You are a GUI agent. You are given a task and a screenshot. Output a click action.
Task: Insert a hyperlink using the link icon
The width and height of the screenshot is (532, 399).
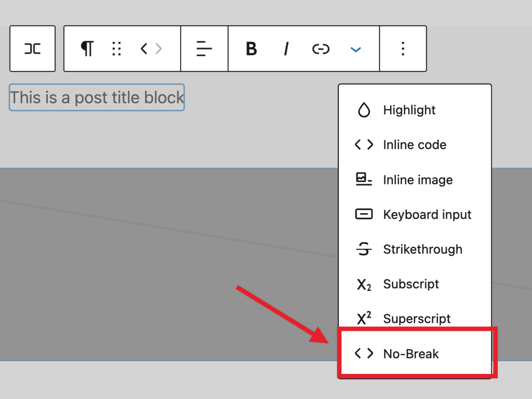click(321, 49)
